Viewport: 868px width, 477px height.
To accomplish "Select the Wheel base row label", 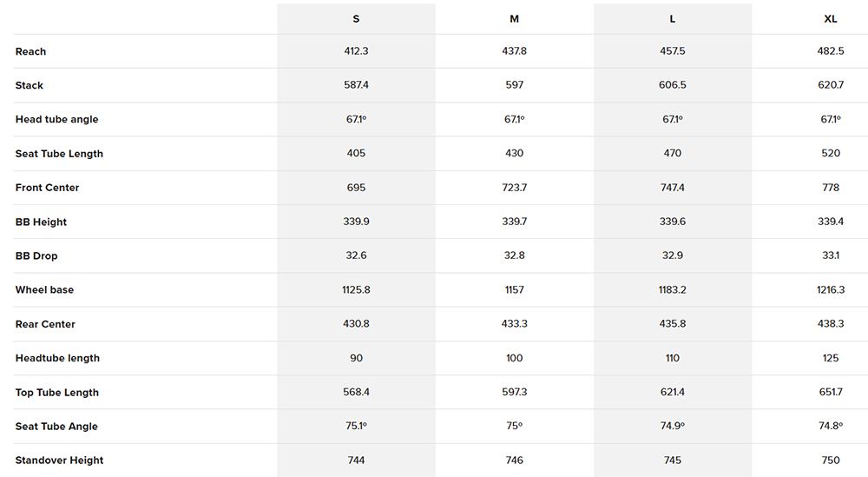I will click(x=44, y=290).
